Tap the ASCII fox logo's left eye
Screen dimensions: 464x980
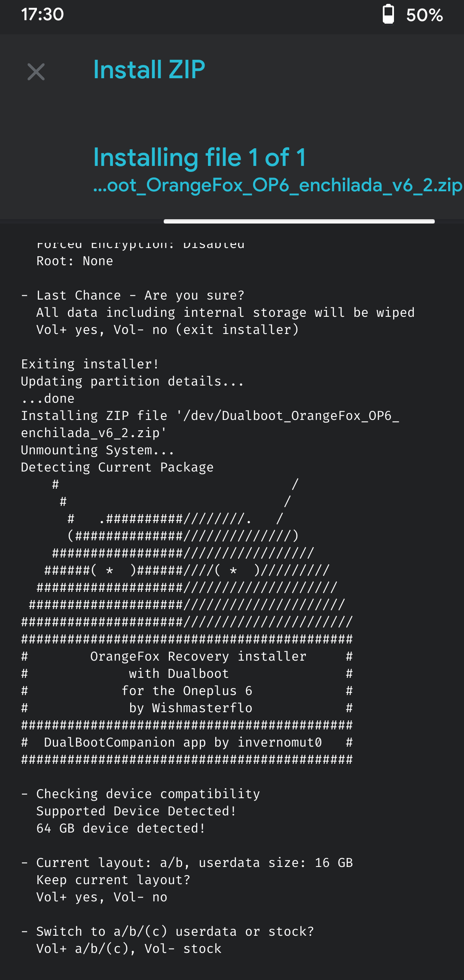click(110, 571)
